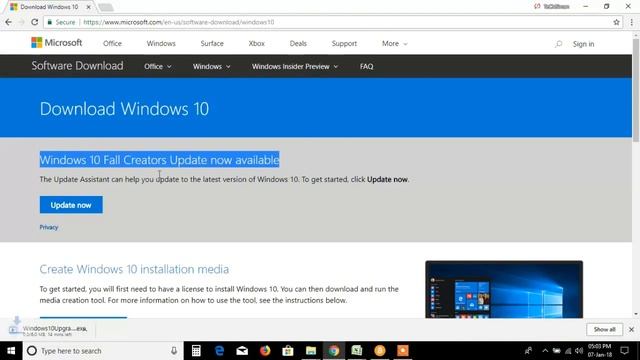Open the Windows Start menu

tap(11, 351)
